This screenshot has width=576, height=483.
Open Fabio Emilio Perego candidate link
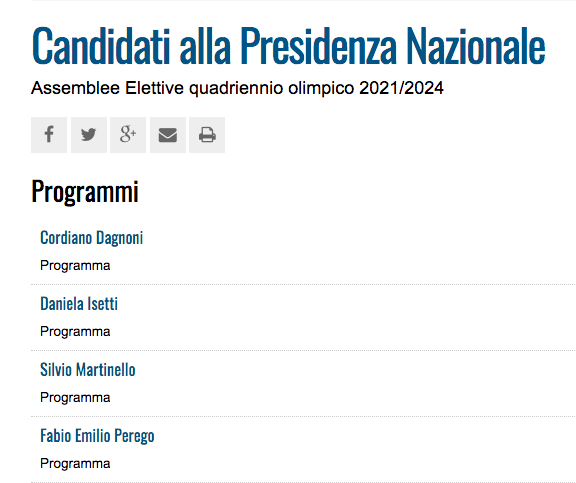[x=97, y=436]
